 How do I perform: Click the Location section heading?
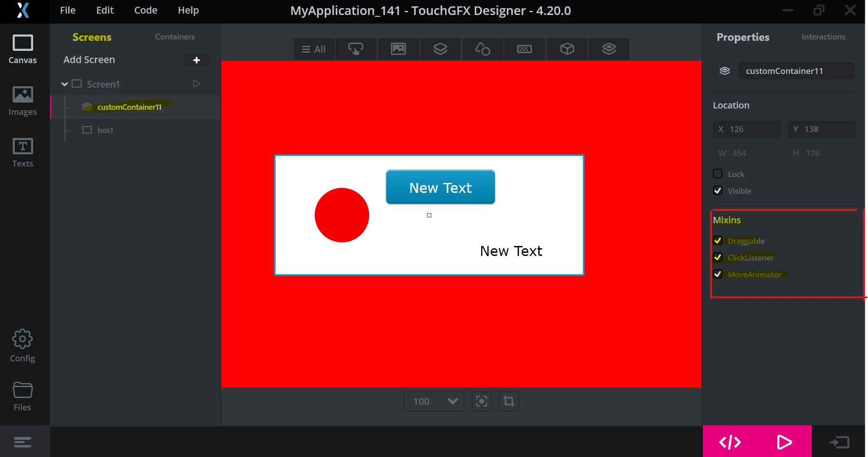731,105
